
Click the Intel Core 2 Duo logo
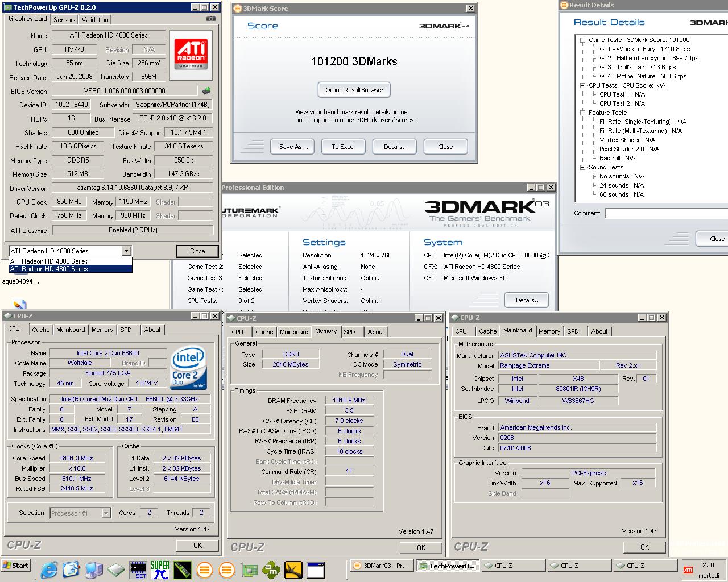point(189,368)
